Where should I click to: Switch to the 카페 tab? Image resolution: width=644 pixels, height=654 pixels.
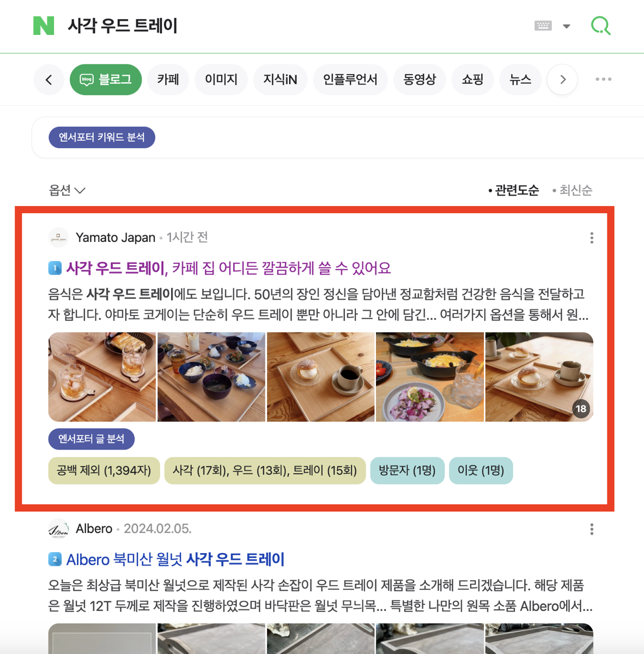pyautogui.click(x=168, y=80)
